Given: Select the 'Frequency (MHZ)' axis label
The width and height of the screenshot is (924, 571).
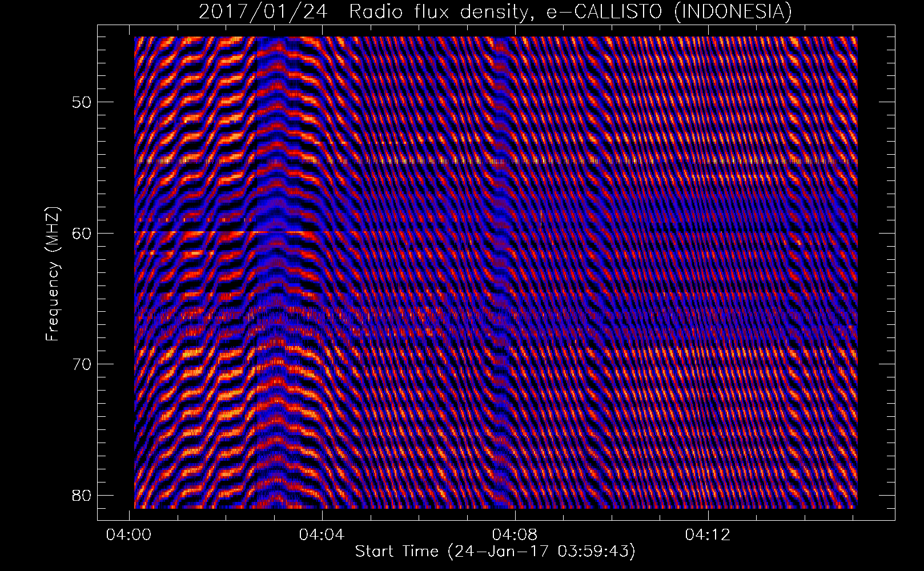Looking at the screenshot, I should (53, 274).
